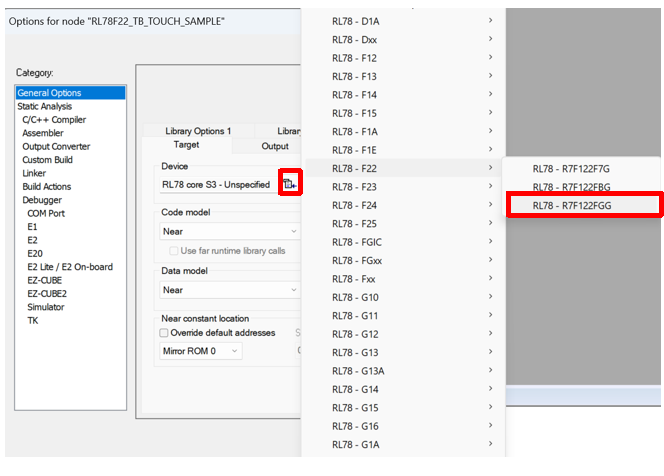The width and height of the screenshot is (664, 476).
Task: Select Static Analysis category
Action: click(x=44, y=106)
